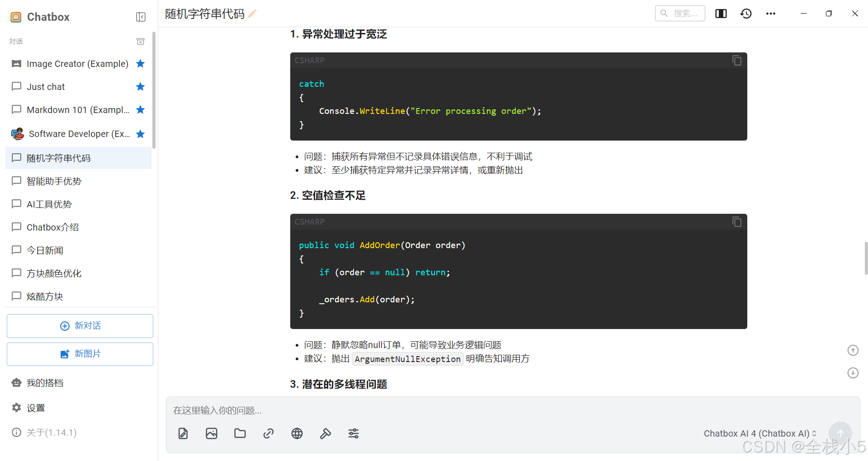Screen dimensions: 868x461
Task: Click the Chatbox logo icon
Action: (x=16, y=17)
